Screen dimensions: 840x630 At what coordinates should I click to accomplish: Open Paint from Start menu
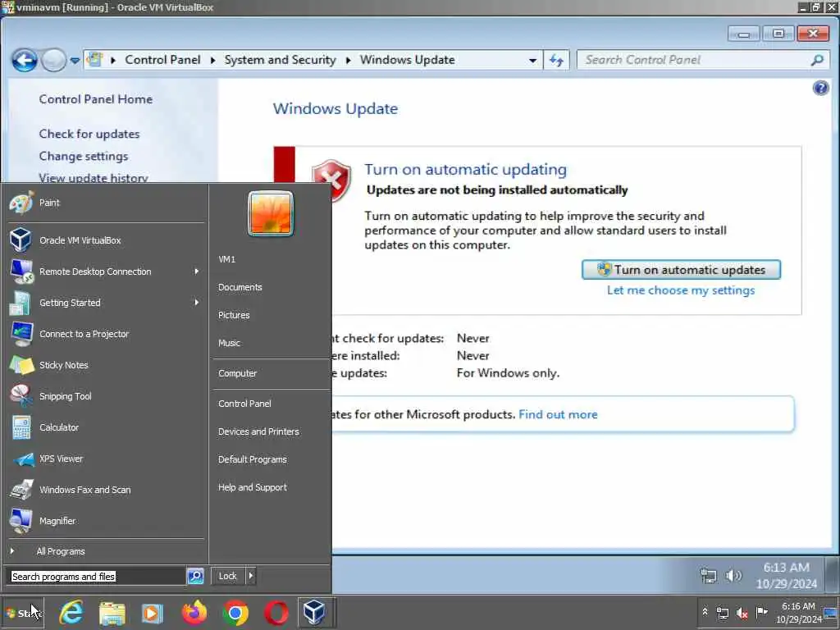coord(106,203)
